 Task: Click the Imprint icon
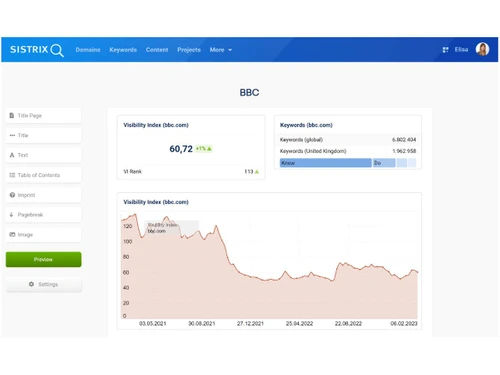[12, 195]
